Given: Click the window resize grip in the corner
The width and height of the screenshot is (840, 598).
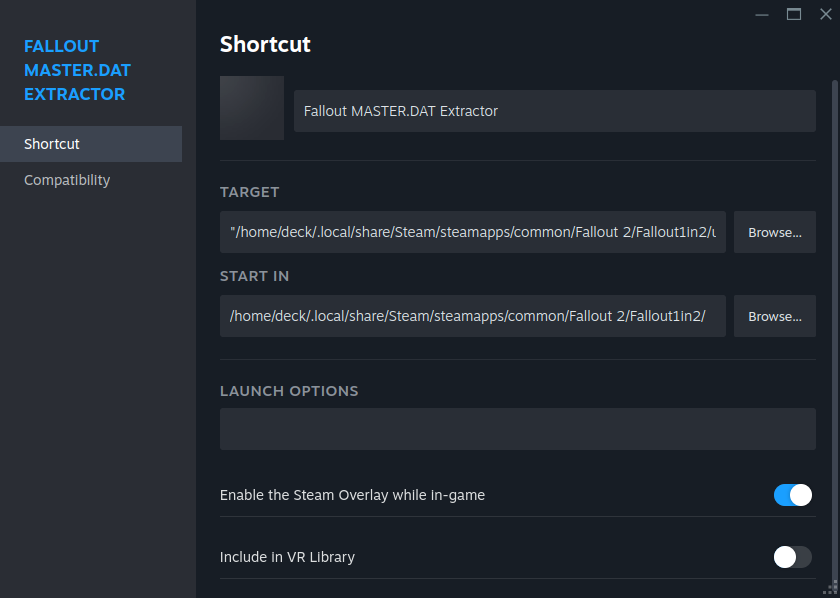Looking at the screenshot, I should (x=830, y=588).
